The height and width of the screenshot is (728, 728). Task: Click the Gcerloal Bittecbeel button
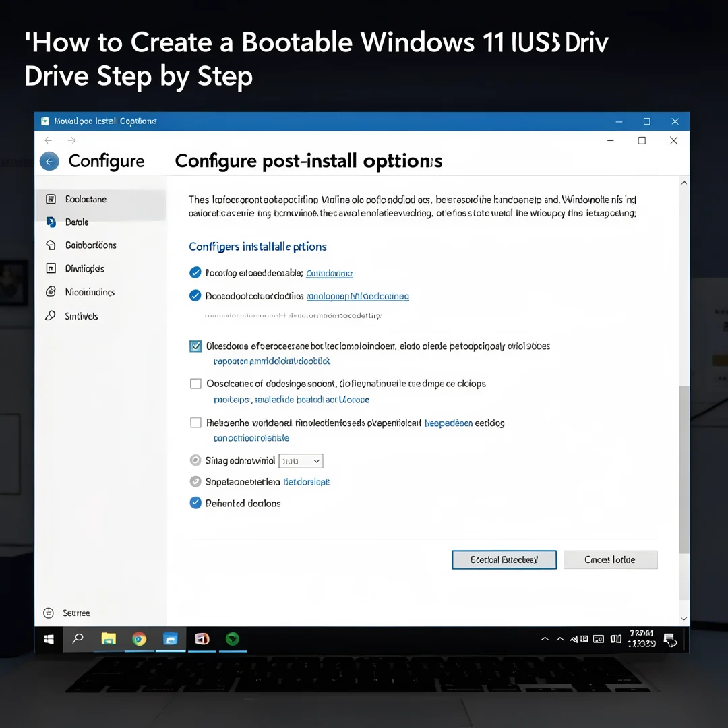pos(504,559)
